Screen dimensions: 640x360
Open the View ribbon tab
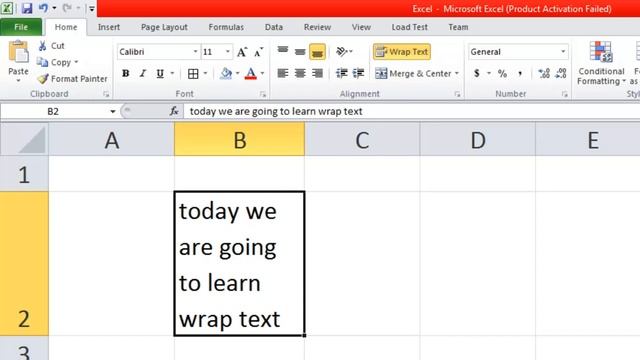[361, 27]
